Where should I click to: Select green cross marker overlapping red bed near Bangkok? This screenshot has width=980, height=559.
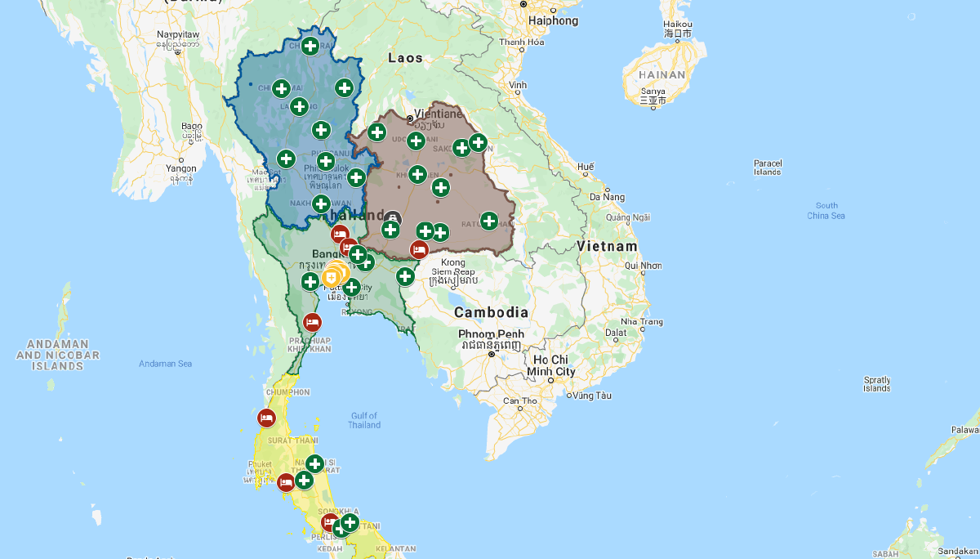357,254
